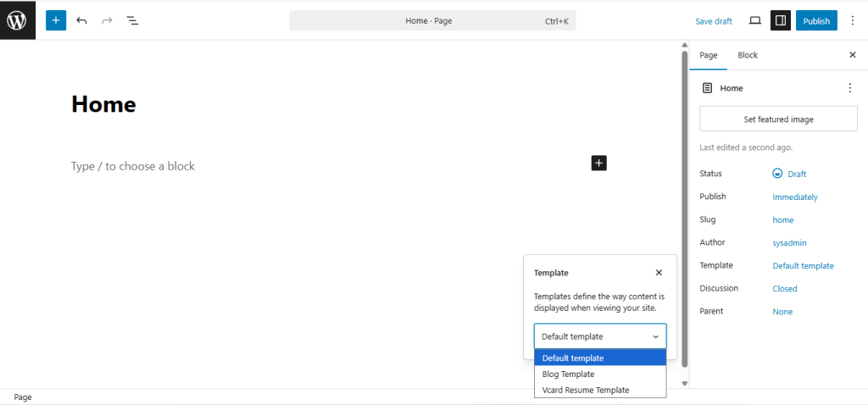
Task: Open the Home page actions menu
Action: pos(850,88)
